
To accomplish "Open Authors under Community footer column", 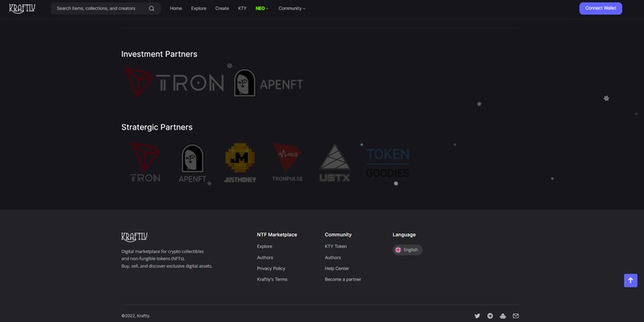I will [332, 257].
